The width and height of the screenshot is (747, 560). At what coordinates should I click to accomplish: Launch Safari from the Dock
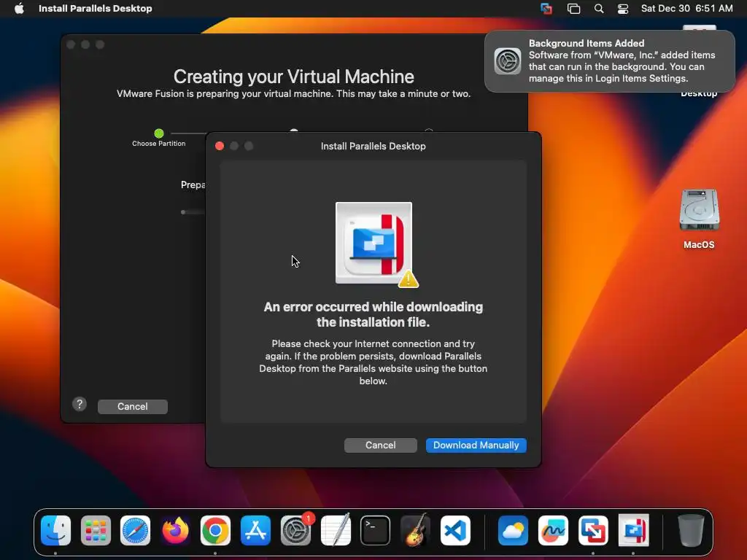pos(135,530)
